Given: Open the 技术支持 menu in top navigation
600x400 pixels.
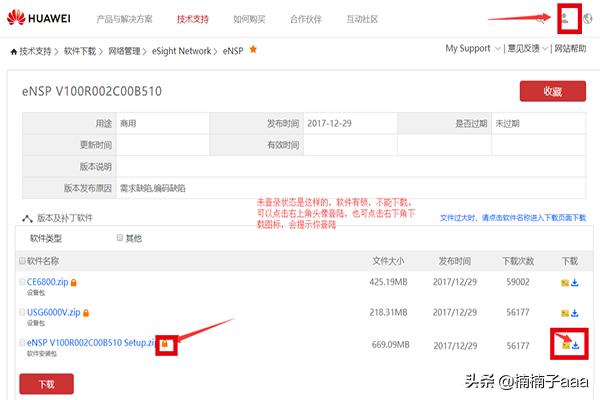Looking at the screenshot, I should click(x=192, y=19).
